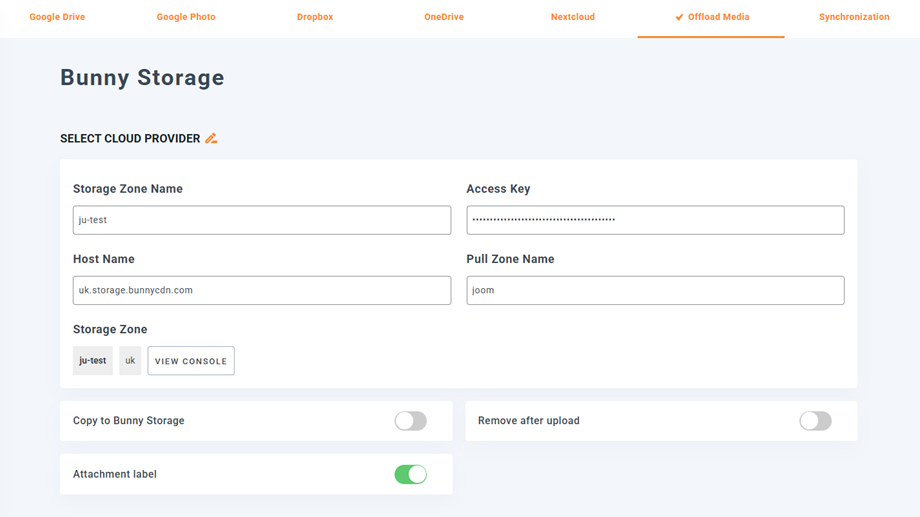This screenshot has width=920, height=517.
Task: Click the ju-test storage zone tag
Action: pos(93,361)
